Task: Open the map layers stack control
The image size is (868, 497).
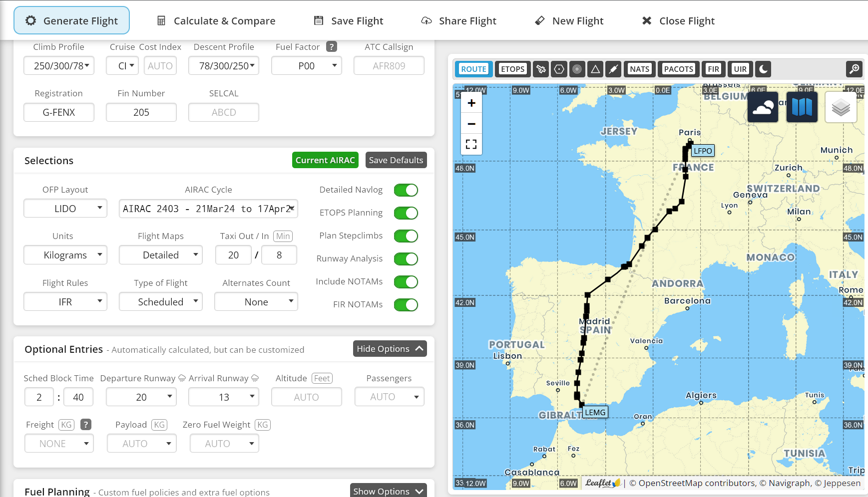Action: coord(841,107)
